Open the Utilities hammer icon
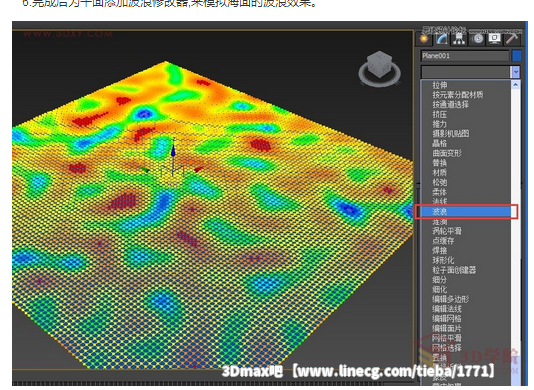The image size is (534, 390). (512, 39)
